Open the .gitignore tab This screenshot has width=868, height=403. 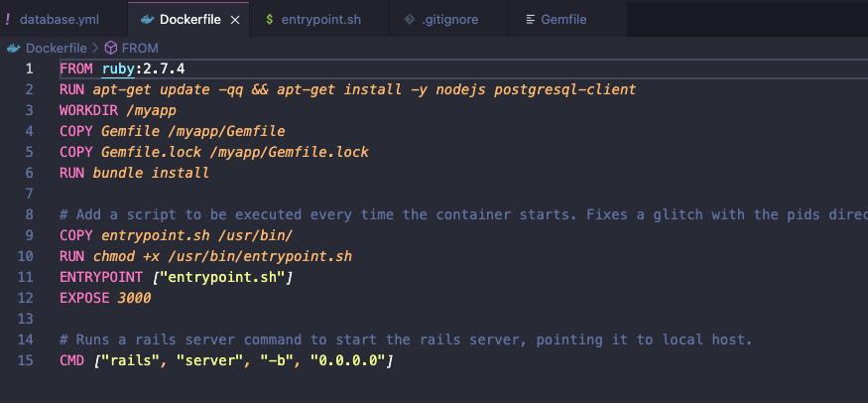coord(449,20)
